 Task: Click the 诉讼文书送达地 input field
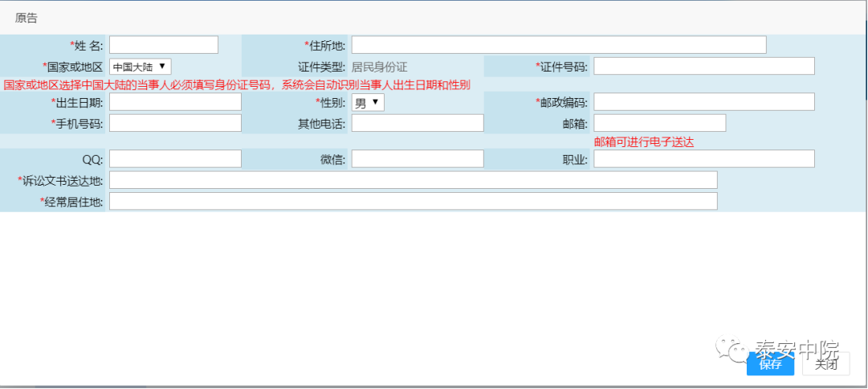(x=414, y=180)
